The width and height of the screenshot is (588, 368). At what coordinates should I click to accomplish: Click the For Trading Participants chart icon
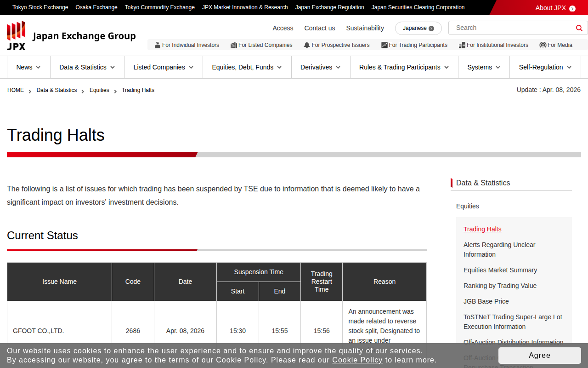point(384,45)
